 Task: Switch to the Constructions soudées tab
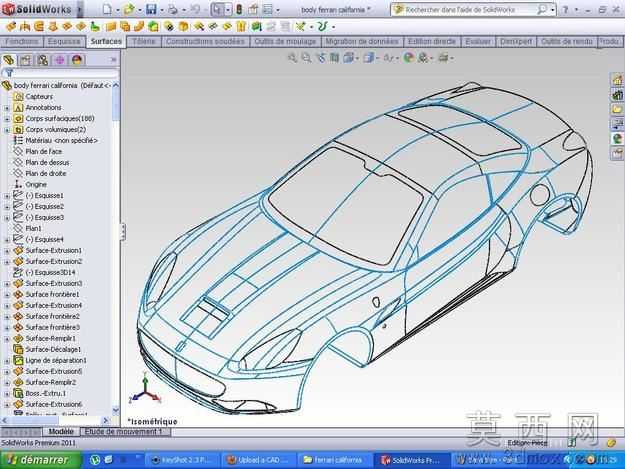[x=205, y=41]
